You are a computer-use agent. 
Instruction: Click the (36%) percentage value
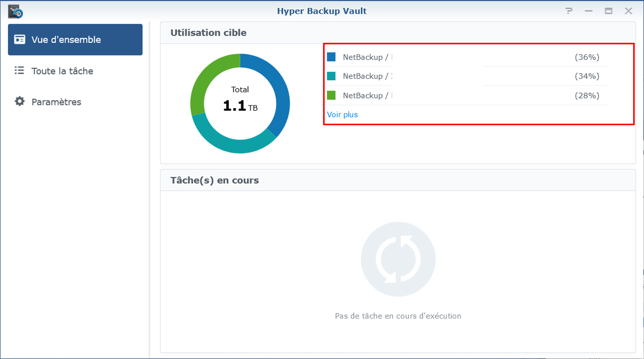coord(587,57)
